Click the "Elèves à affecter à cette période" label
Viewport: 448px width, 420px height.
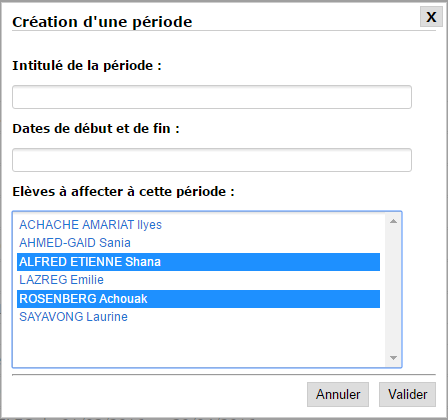124,192
